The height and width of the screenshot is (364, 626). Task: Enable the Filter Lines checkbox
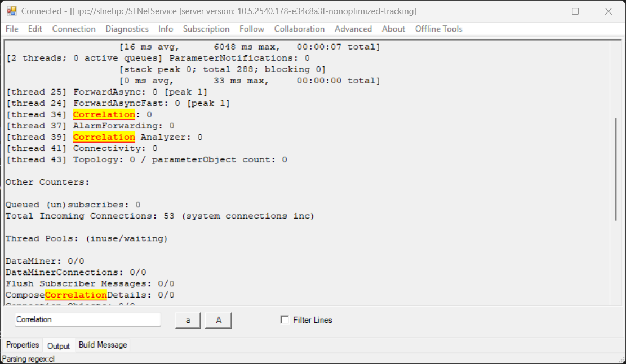[285, 320]
